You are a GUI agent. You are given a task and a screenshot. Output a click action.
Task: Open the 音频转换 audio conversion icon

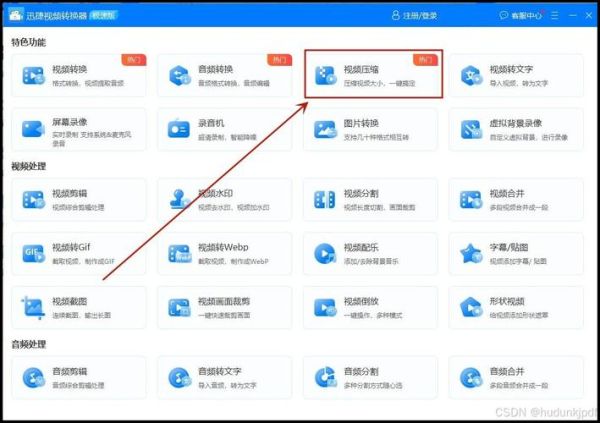[x=179, y=76]
